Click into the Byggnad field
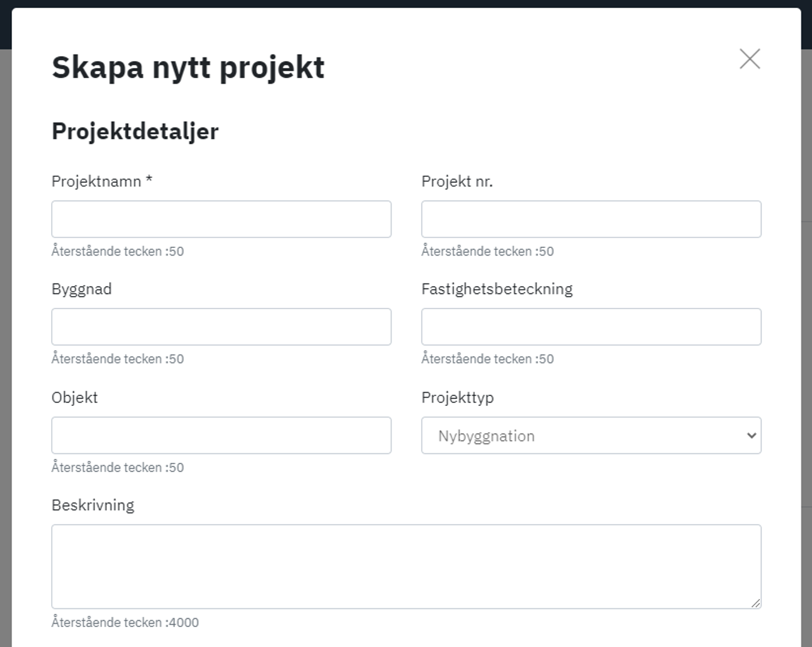812x647 pixels. click(221, 327)
